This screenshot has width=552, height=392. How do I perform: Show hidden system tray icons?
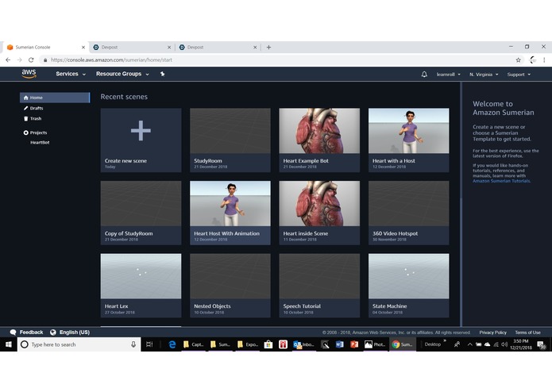pos(469,344)
